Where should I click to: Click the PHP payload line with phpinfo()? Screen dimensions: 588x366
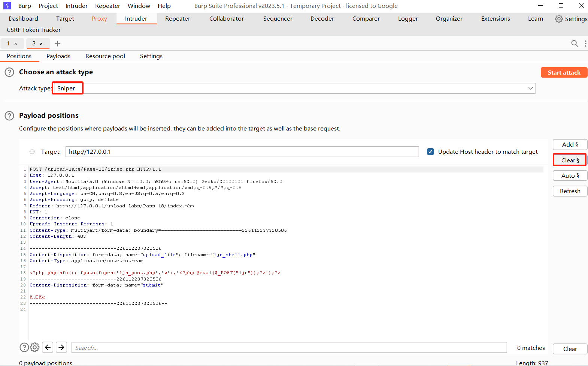pos(155,273)
